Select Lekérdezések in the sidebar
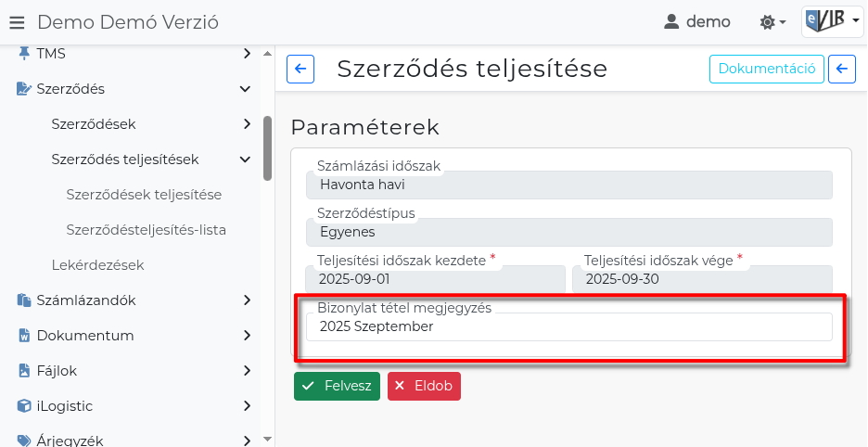The image size is (868, 447). coord(97,264)
